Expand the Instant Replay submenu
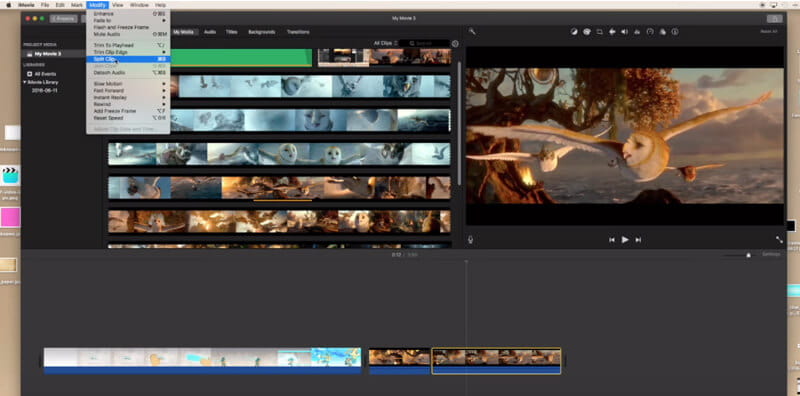 tap(129, 97)
